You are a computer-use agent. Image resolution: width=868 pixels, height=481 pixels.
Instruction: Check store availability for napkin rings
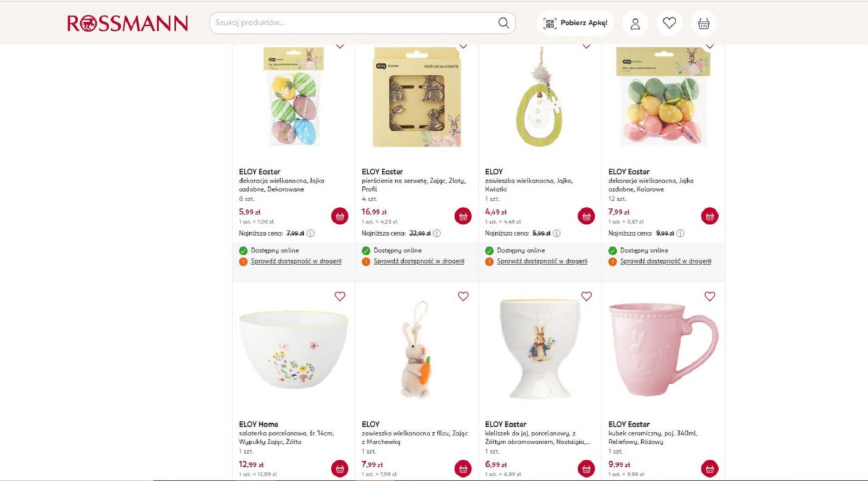[419, 261]
